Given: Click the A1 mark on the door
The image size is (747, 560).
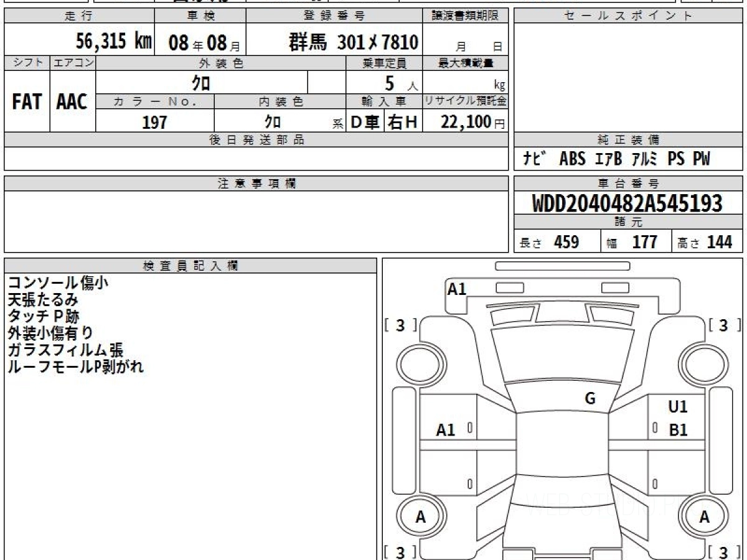Looking at the screenshot, I should tap(446, 430).
